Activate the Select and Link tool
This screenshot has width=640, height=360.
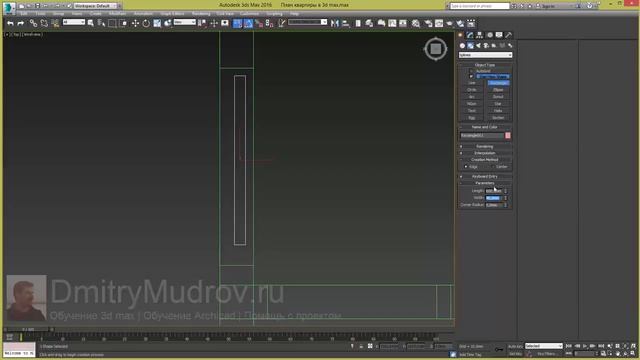33,23
